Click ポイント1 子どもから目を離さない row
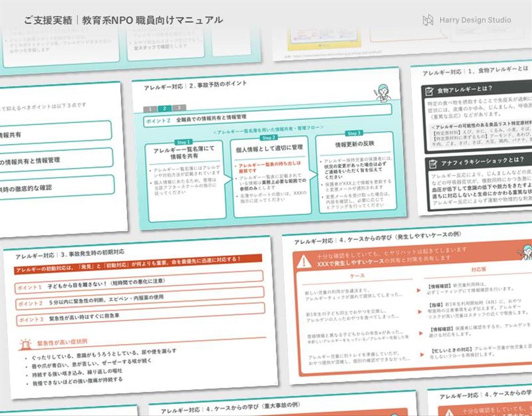 click(x=139, y=282)
